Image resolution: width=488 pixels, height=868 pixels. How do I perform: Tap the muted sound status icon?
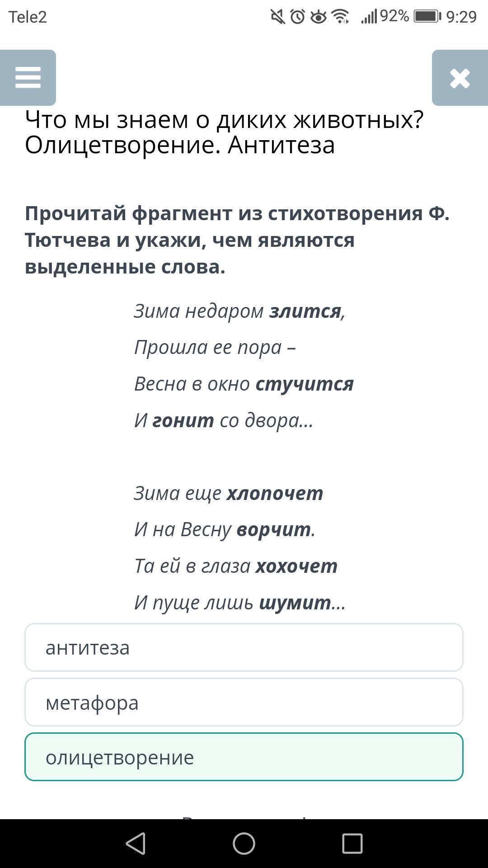[277, 17]
